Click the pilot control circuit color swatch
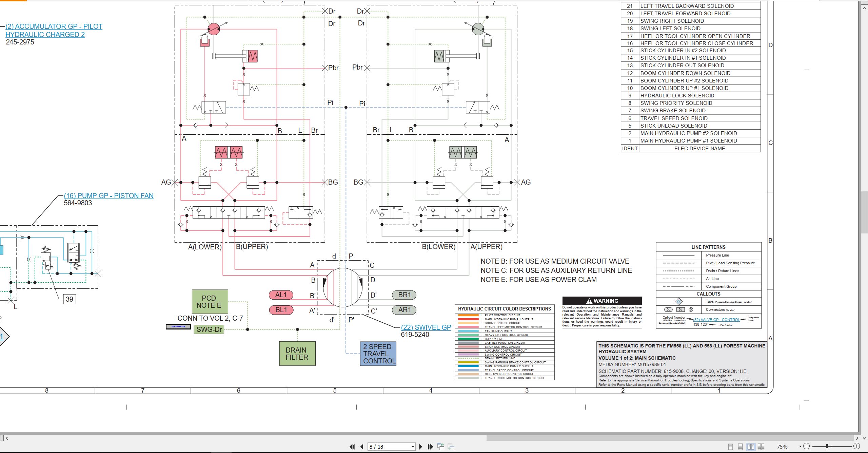This screenshot has width=868, height=453. click(x=468, y=315)
